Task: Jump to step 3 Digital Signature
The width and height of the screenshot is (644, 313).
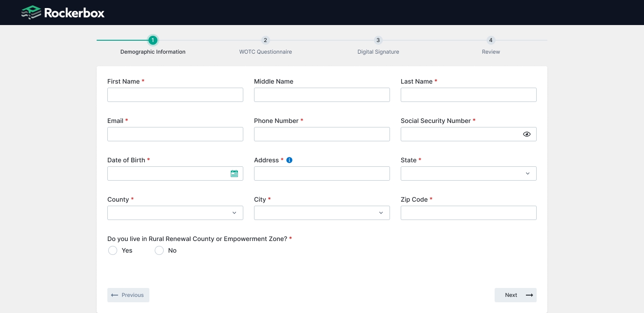Action: 378,41
